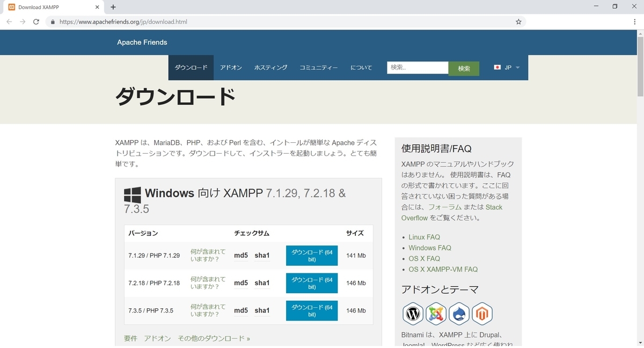Open the ダウンロード nav menu item
This screenshot has width=644, height=348.
[x=191, y=68]
